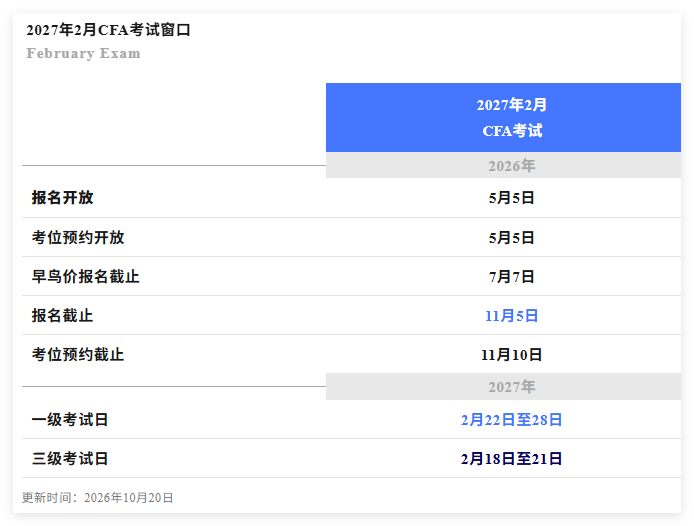The image size is (694, 526).
Task: Click the grey 2027年 section header
Action: pyautogui.click(x=503, y=387)
